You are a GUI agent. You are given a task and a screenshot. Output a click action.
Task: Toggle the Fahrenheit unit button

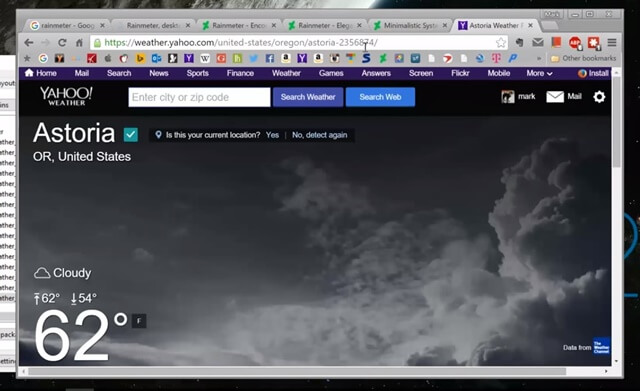point(139,321)
